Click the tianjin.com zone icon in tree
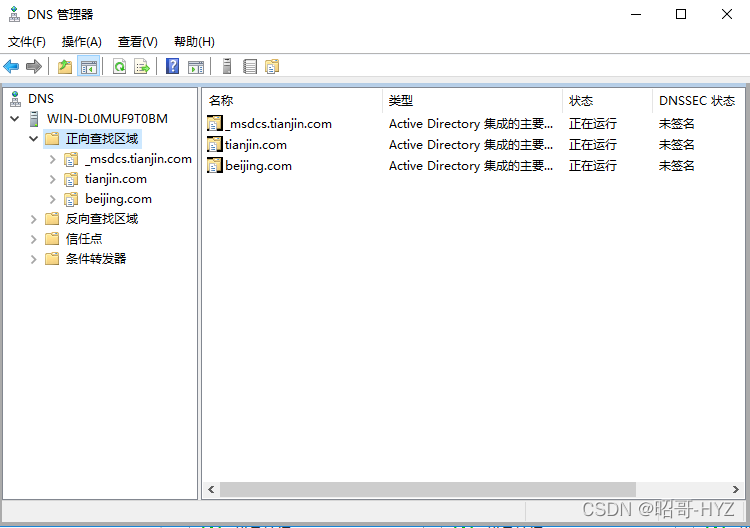 click(71, 179)
